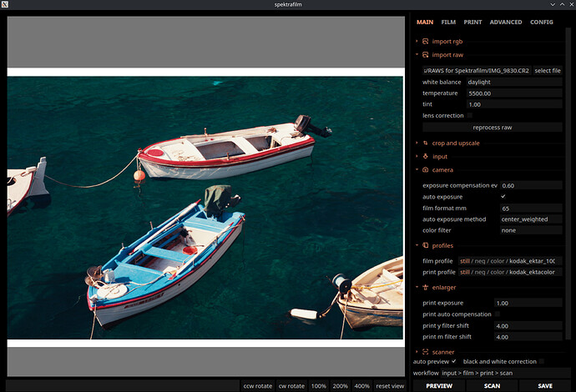This screenshot has width=576, height=392.
Task: Disable the auto exposure checkbox
Action: click(503, 196)
